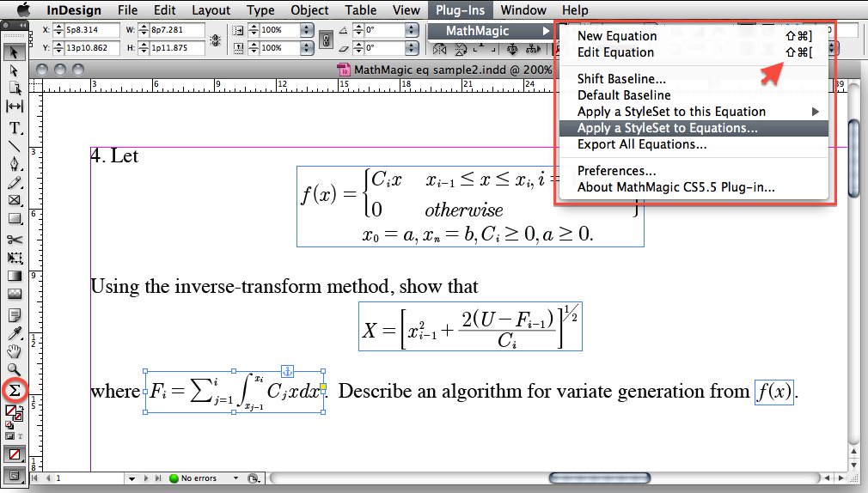This screenshot has height=493, width=868.
Task: Click the horizontal scrollbar thumb
Action: 600,478
